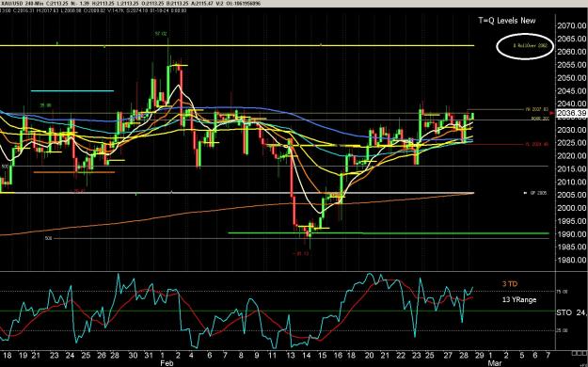Select the 'STO 24' stochastic label
Image resolution: width=588 pixels, height=367 pixels.
[x=571, y=312]
